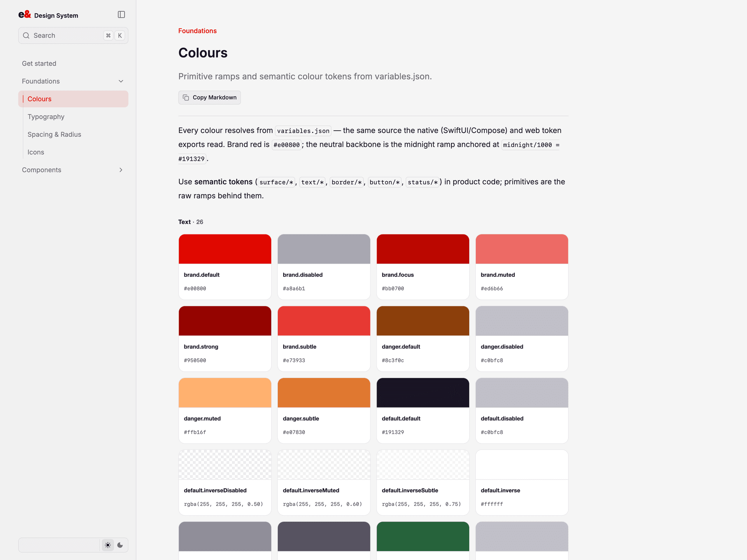Click the Copy Markdown button

pos(210,98)
